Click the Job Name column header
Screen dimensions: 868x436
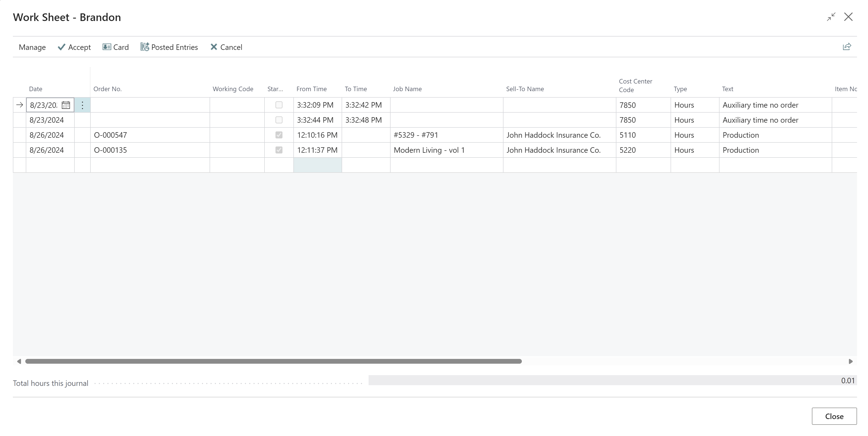(x=407, y=89)
